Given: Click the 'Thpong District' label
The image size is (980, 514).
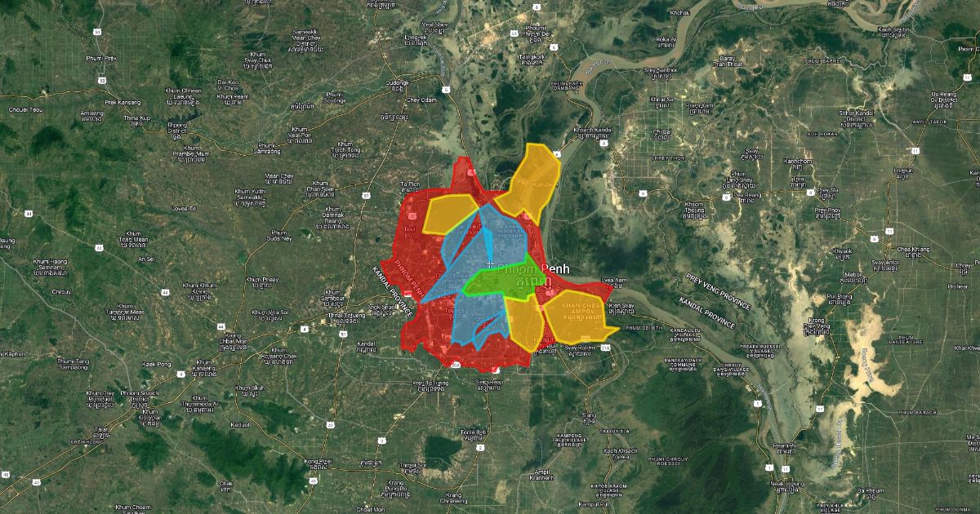Looking at the screenshot, I should tap(177, 127).
